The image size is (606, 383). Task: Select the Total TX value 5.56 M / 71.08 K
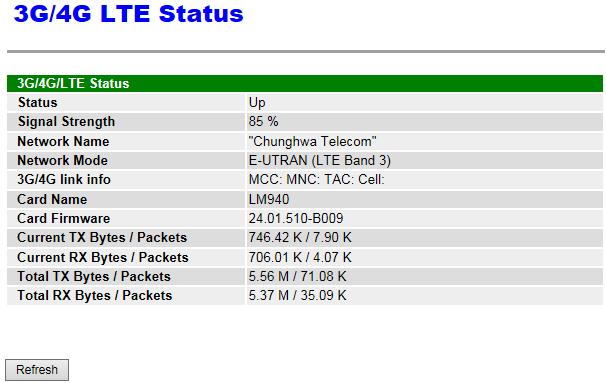tap(297, 276)
